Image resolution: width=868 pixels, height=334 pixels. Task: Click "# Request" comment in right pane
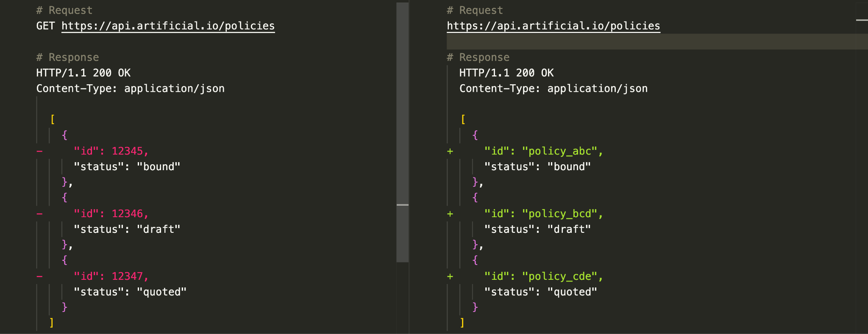coord(475,10)
